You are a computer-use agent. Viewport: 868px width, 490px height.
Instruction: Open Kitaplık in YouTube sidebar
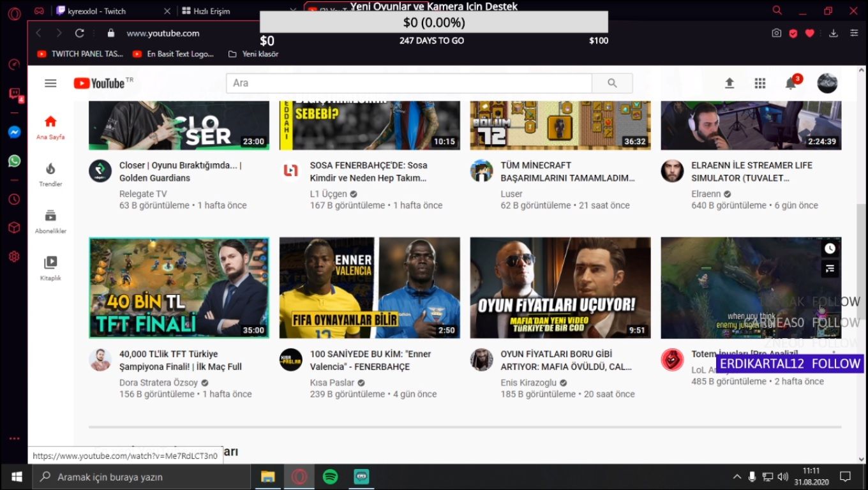point(50,269)
